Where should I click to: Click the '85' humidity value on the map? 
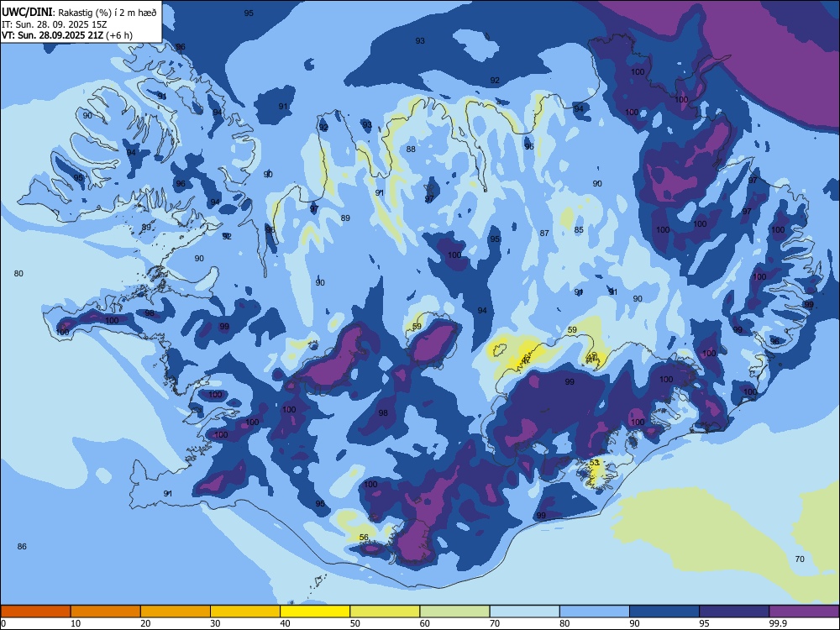click(579, 230)
